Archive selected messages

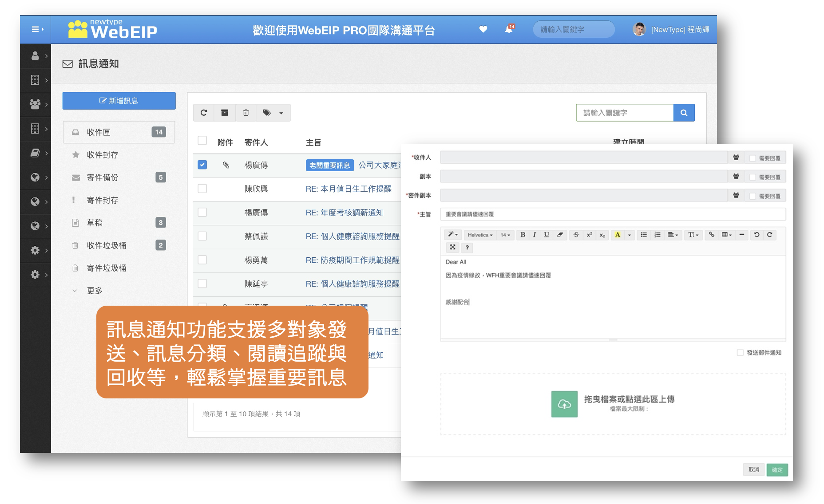pyautogui.click(x=225, y=113)
